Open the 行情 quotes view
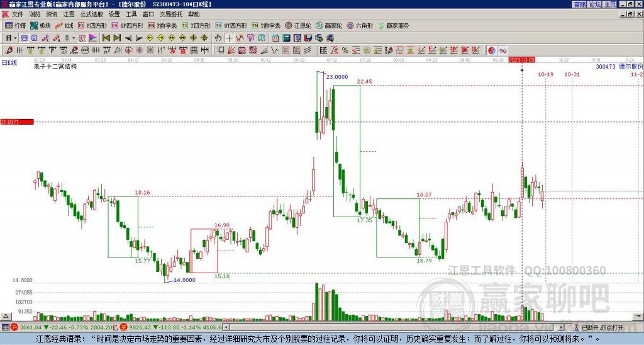 coord(16,25)
